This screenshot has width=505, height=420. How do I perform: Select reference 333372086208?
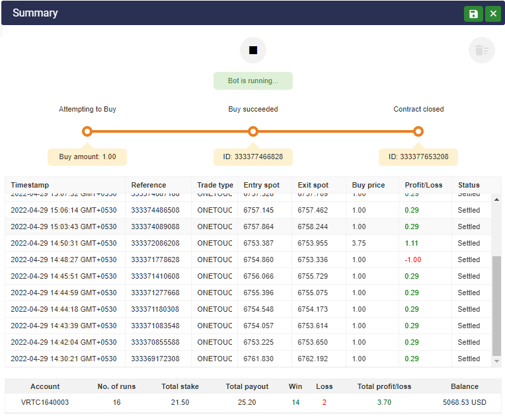155,243
